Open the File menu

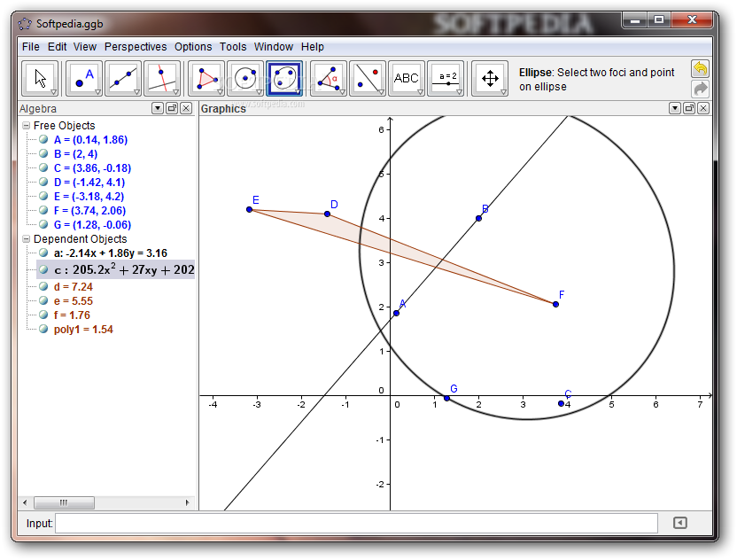(30, 47)
